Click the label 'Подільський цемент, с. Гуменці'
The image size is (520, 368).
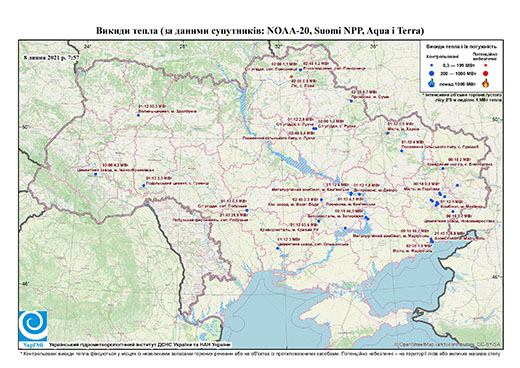click(178, 183)
